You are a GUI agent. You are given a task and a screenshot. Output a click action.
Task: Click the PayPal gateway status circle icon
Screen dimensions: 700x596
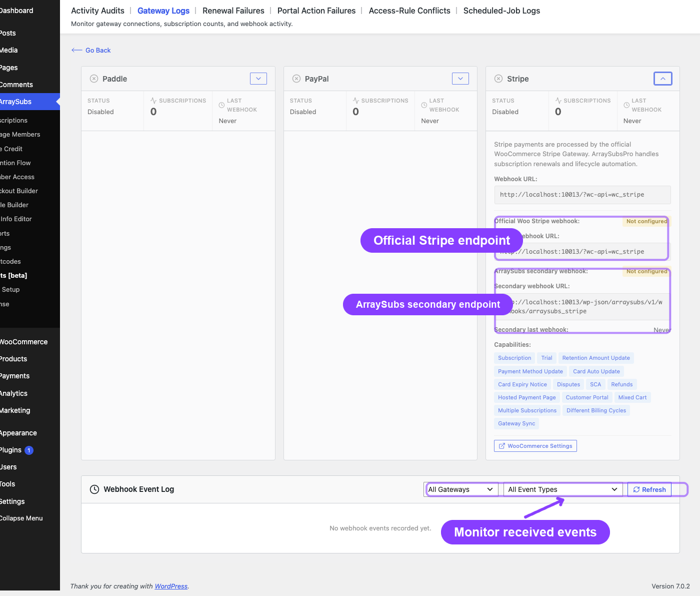point(296,79)
